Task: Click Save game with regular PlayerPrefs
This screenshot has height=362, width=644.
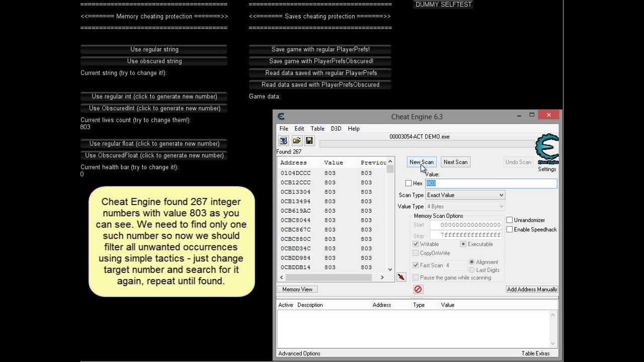Action: click(320, 49)
